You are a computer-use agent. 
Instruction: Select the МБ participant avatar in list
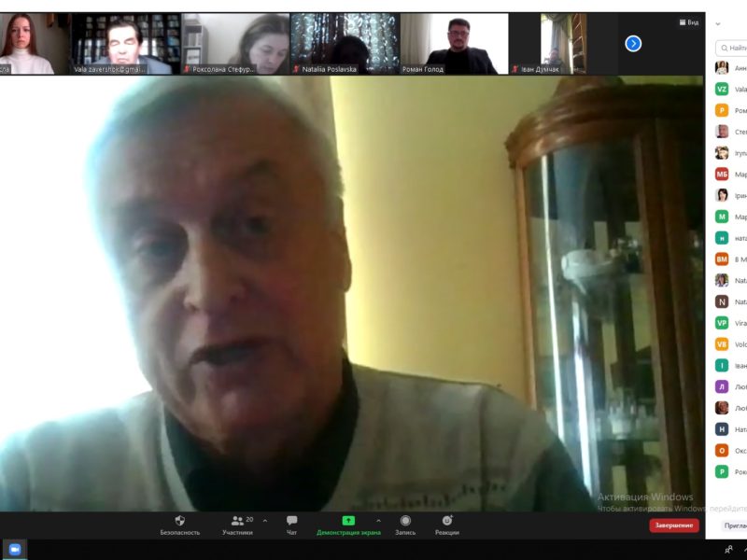coord(722,174)
